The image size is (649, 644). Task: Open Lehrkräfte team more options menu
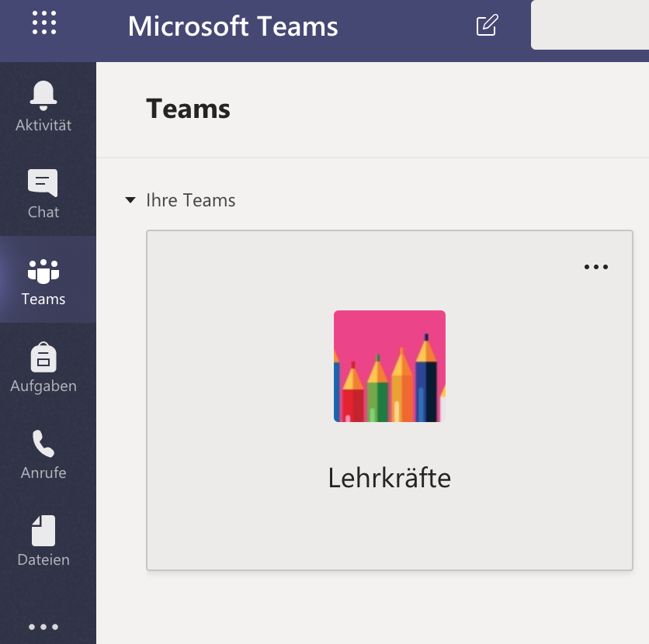pyautogui.click(x=596, y=267)
